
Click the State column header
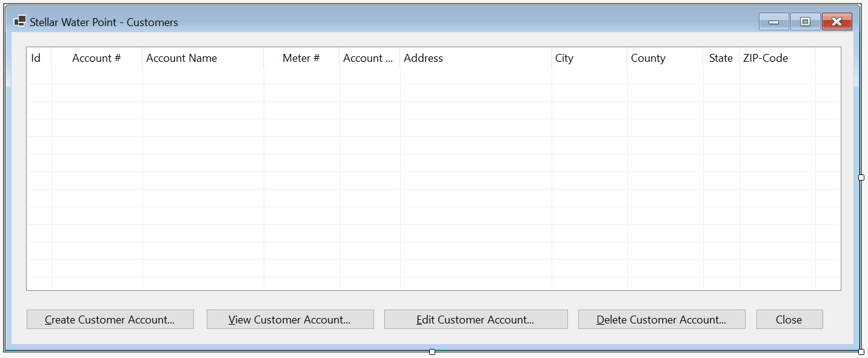(721, 58)
